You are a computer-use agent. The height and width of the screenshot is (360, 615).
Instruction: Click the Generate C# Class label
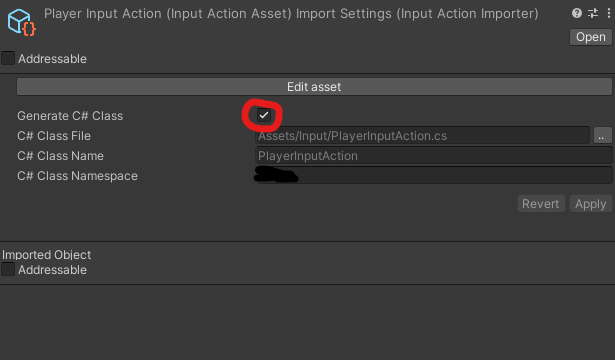[70, 116]
